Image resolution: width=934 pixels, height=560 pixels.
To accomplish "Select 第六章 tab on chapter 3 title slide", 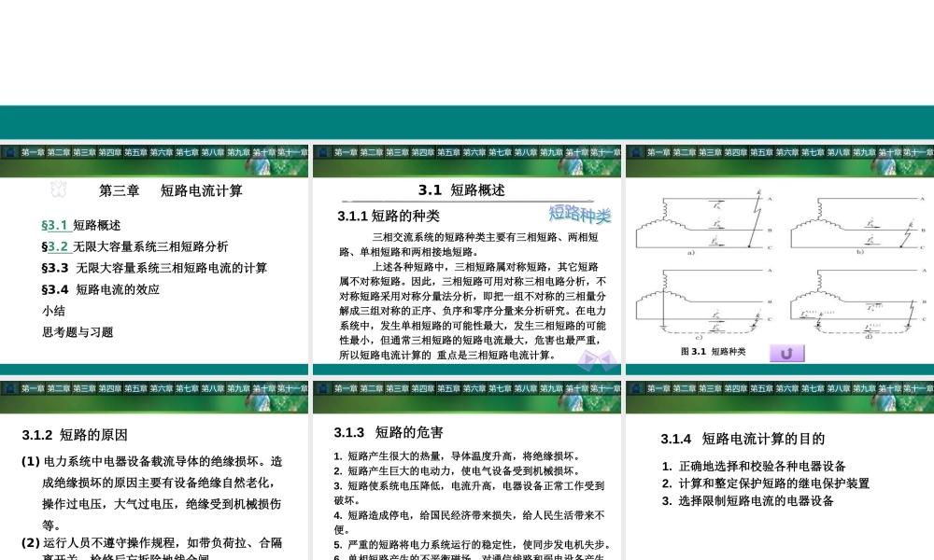I will point(161,153).
